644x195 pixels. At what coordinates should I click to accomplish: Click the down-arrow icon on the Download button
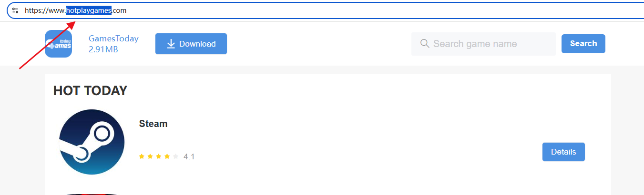click(x=171, y=44)
